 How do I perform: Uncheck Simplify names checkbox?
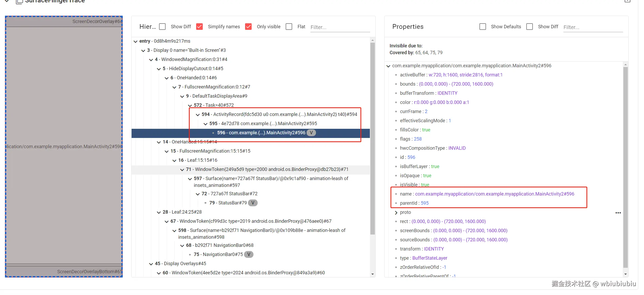[x=199, y=27]
